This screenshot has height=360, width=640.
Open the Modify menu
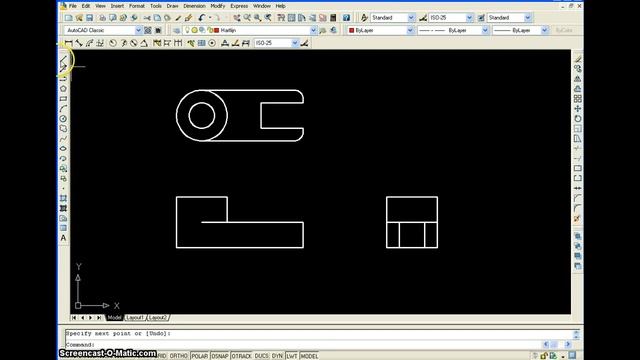coord(218,6)
